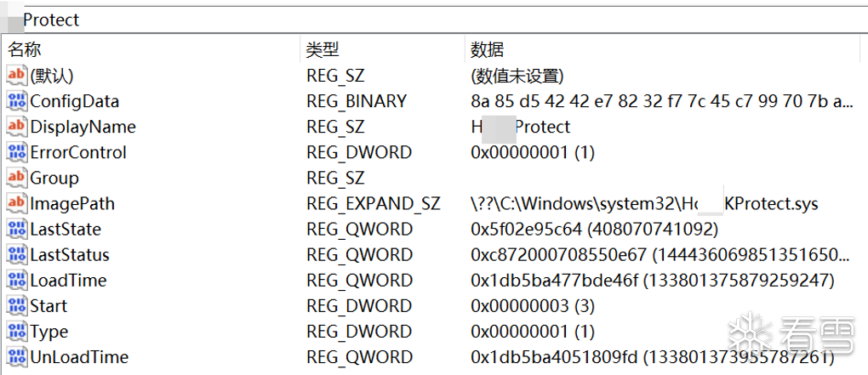Click the ImagePath data showing KProtect.sys
This screenshot has height=375, width=868.
click(x=644, y=203)
